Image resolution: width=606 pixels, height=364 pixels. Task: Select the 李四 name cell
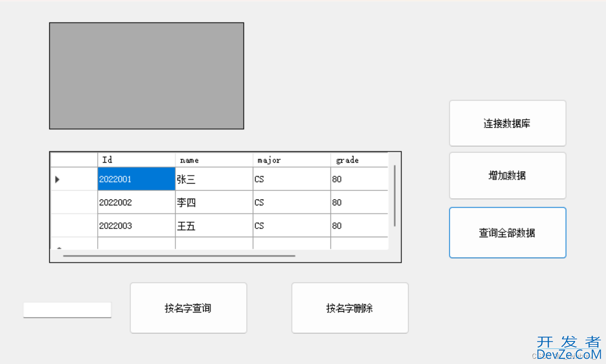coord(214,202)
